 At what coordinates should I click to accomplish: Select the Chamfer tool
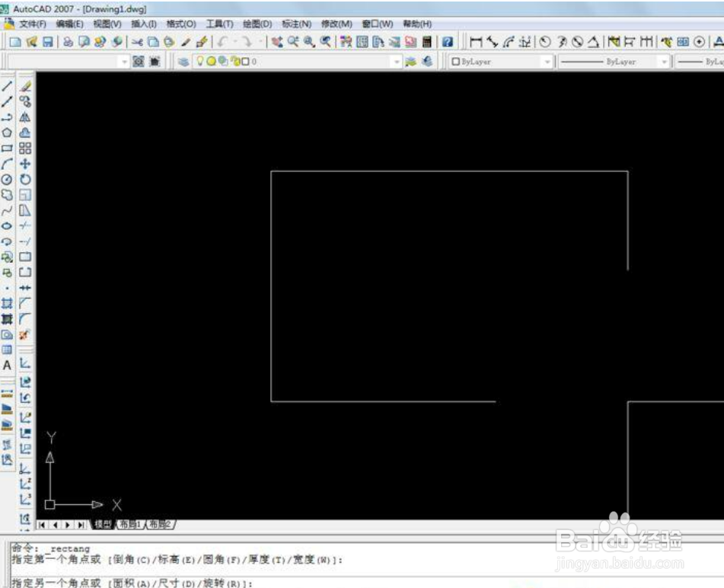pos(25,303)
